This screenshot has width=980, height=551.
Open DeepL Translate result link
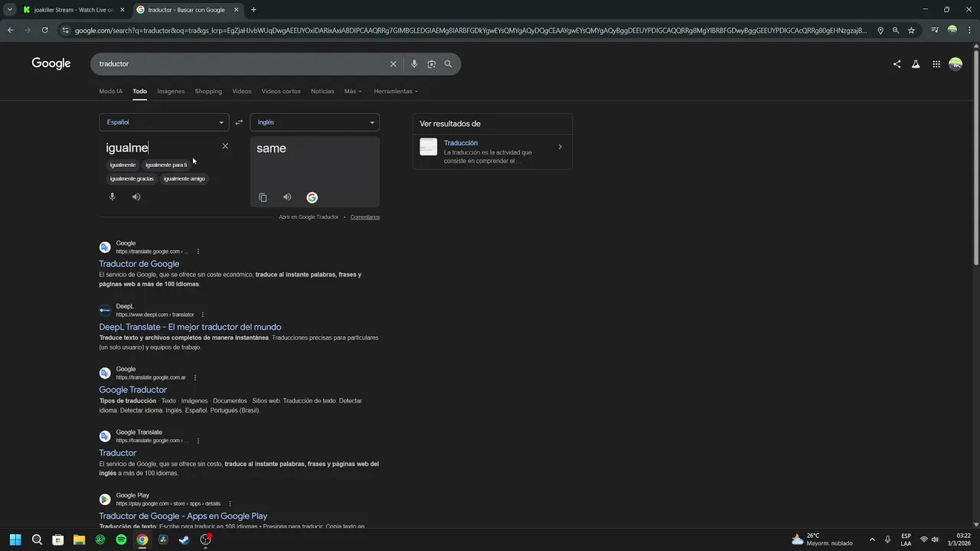click(x=190, y=327)
